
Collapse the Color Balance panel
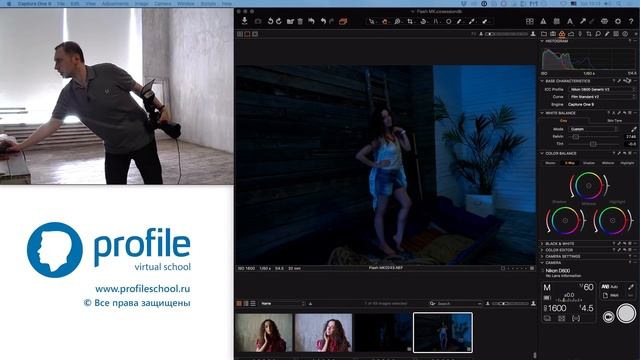click(x=542, y=153)
